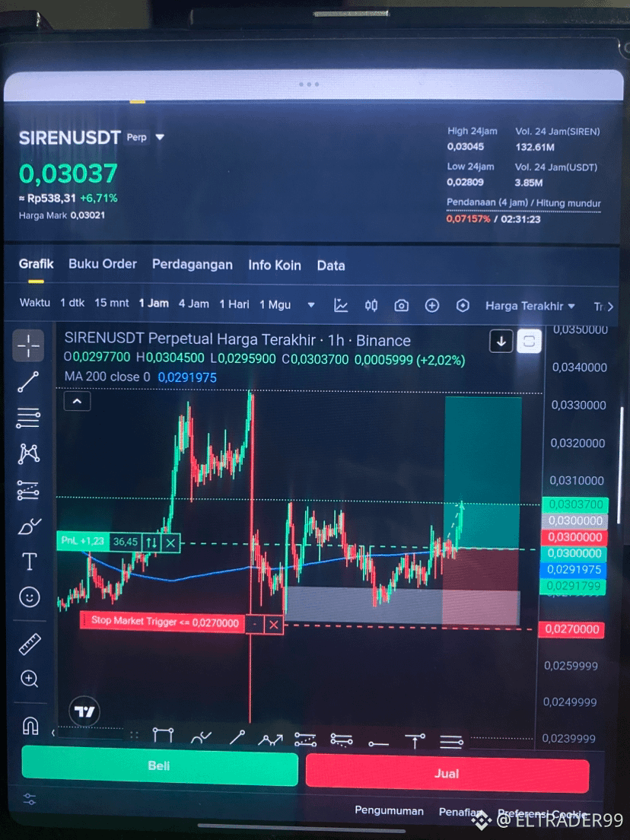Select the XABCD pattern tool
The height and width of the screenshot is (840, 630).
tap(29, 453)
